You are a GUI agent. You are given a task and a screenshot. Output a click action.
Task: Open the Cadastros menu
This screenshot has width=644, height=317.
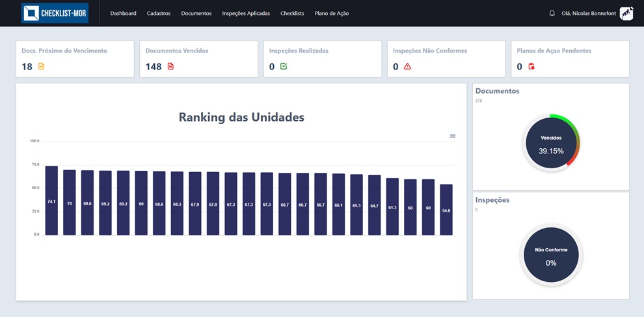click(159, 13)
